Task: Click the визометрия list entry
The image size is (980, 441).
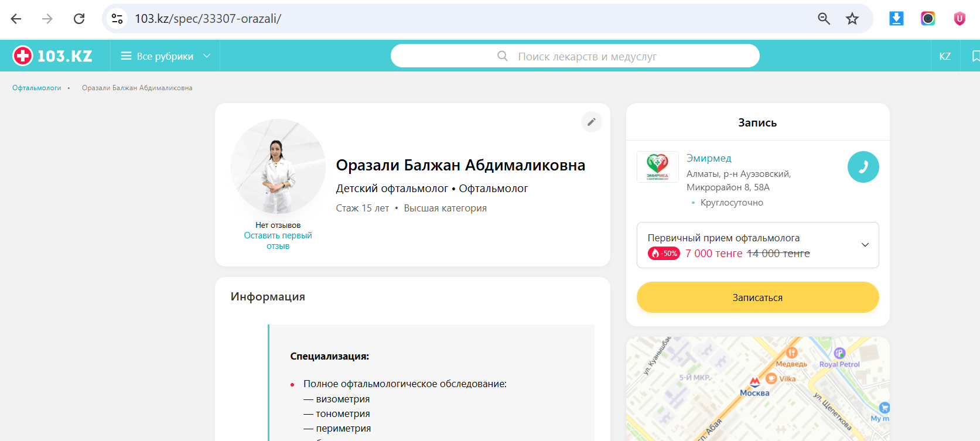Action: pyautogui.click(x=337, y=399)
